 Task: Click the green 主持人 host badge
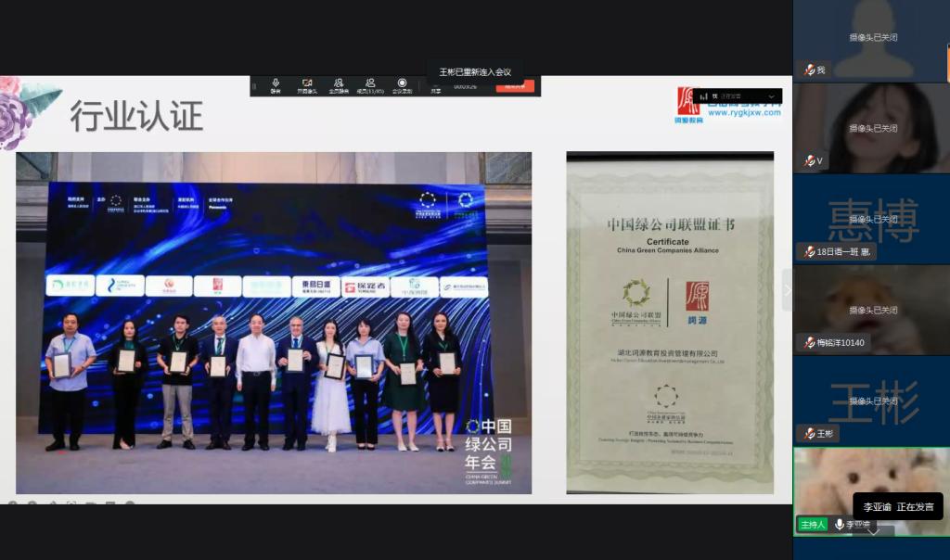(811, 525)
